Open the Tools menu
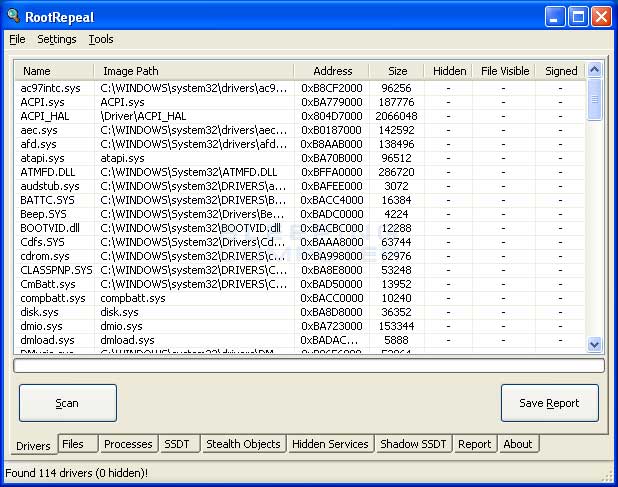618x487 pixels. point(101,39)
